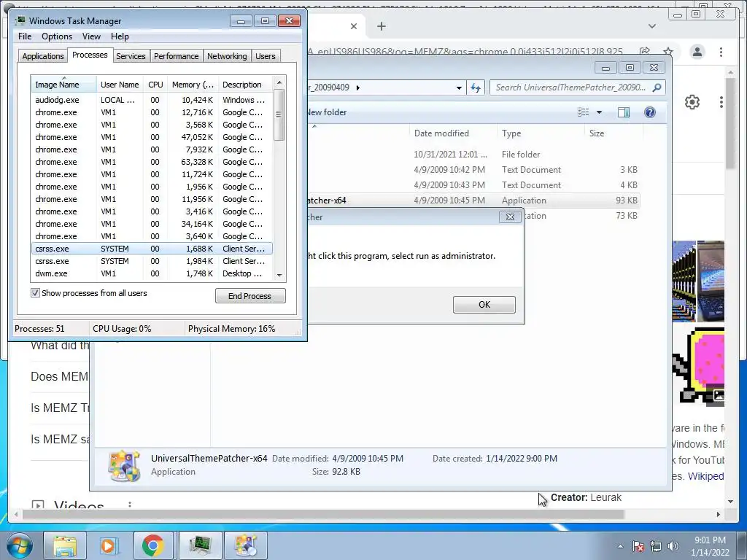Toggle Explorer preview pane icon
The image size is (747, 560).
pyautogui.click(x=623, y=112)
